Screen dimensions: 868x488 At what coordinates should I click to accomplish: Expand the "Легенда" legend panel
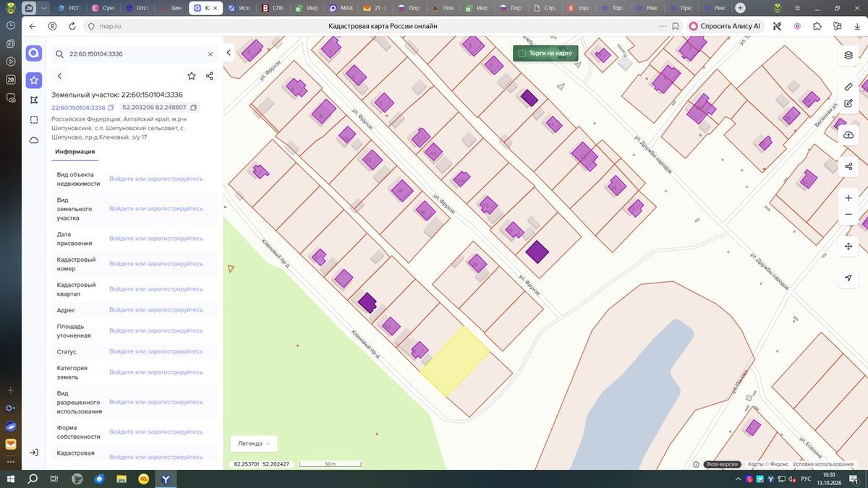253,444
